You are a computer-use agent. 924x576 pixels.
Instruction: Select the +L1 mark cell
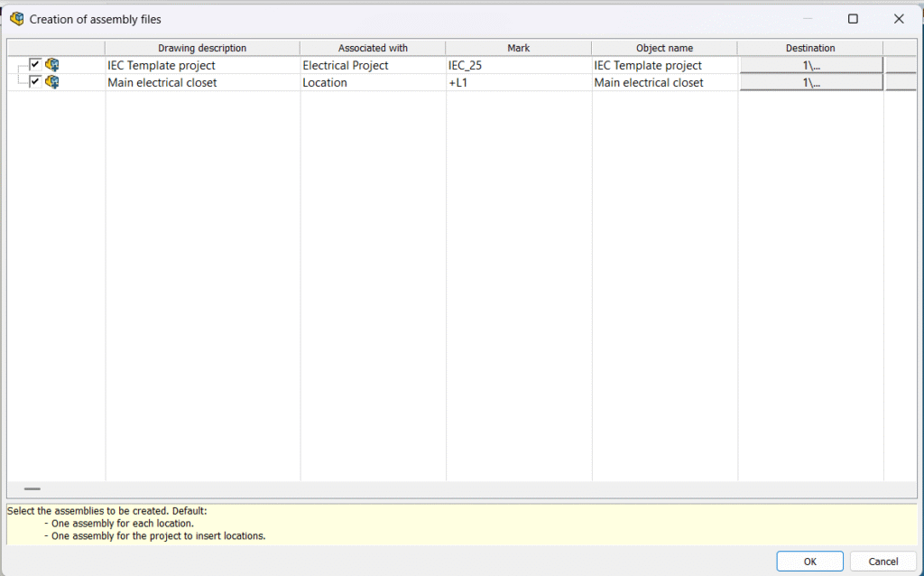coord(518,82)
